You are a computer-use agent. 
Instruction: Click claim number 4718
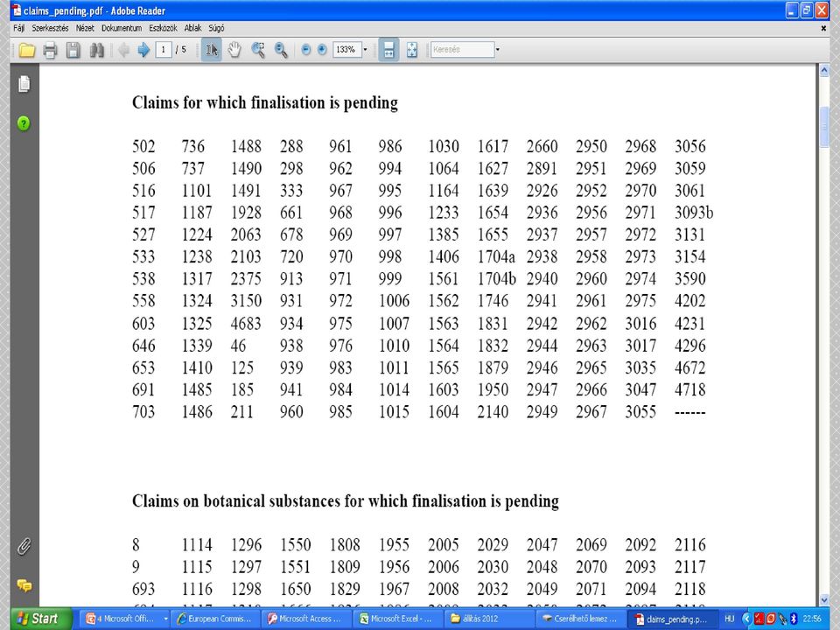click(x=689, y=389)
